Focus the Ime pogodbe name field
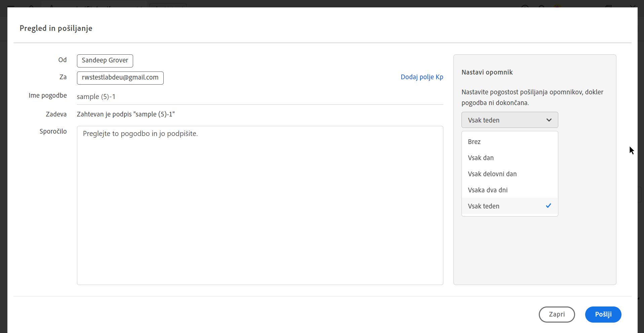This screenshot has width=644, height=333. point(259,97)
